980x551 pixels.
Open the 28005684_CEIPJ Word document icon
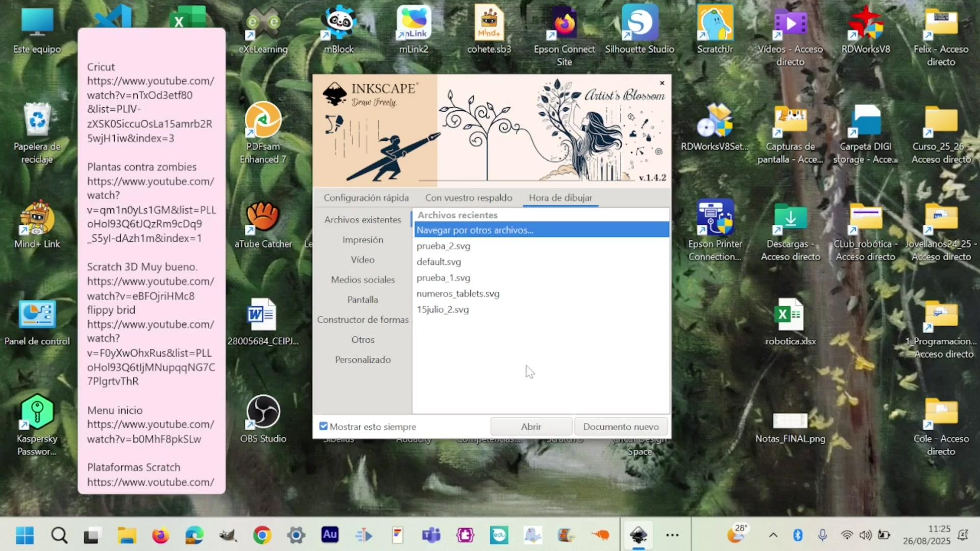[x=263, y=322]
